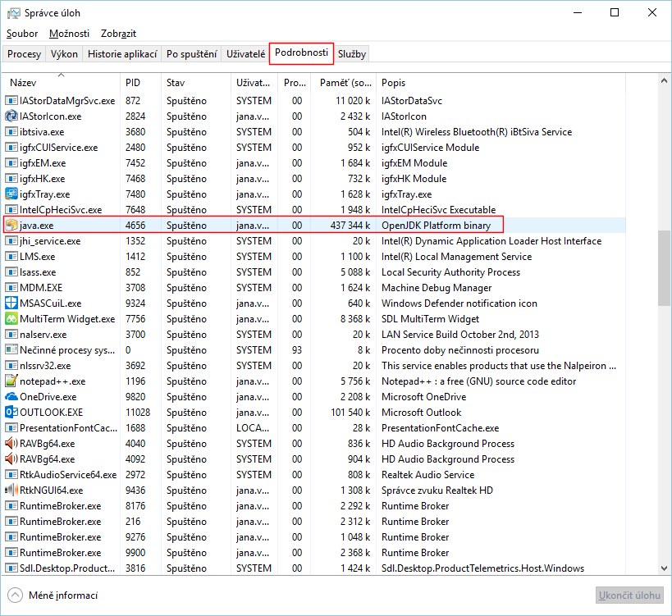Screen dimensions: 672x616
Task: Click the scrollbar down arrow
Action: tap(664, 568)
